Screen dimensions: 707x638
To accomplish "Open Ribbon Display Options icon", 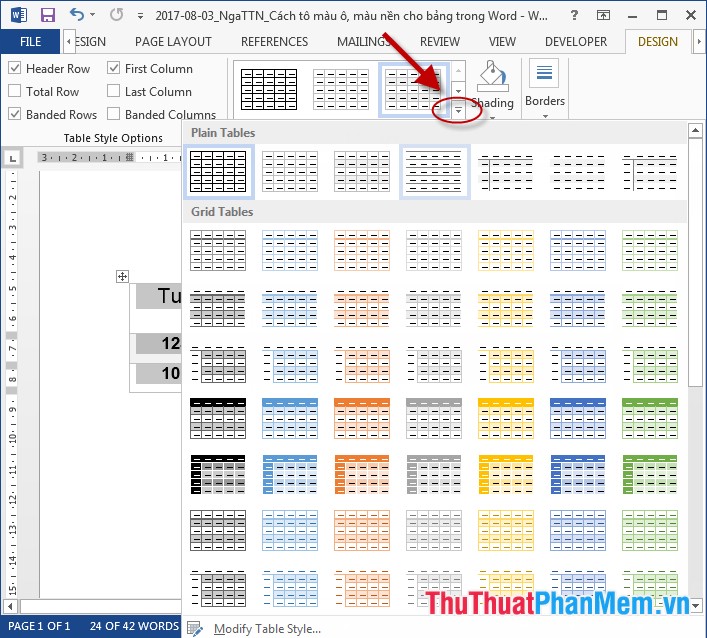I will tap(603, 15).
